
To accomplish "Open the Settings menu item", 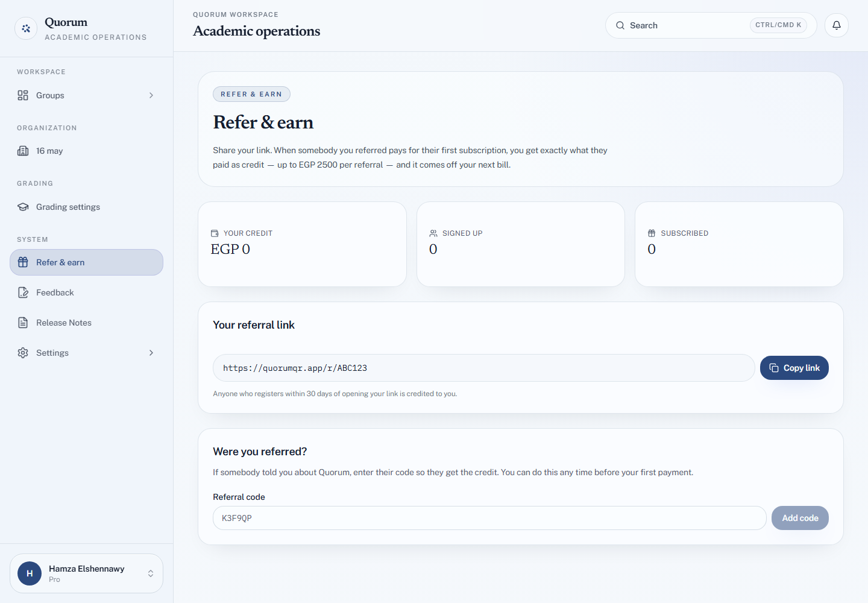I will (86, 353).
